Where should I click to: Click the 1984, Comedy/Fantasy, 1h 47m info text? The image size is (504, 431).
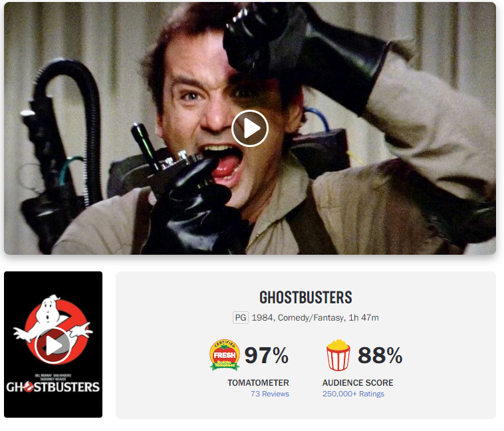pyautogui.click(x=315, y=318)
